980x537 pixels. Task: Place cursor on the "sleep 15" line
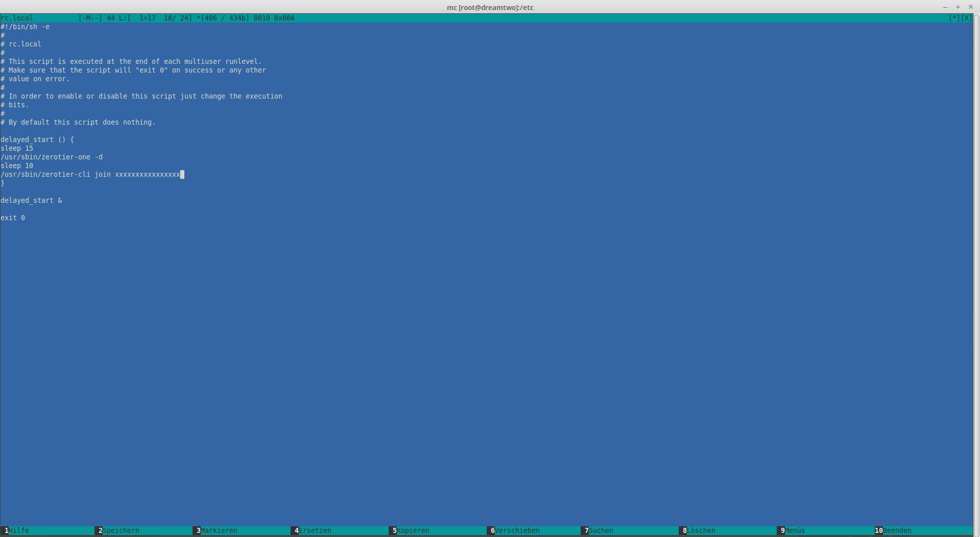click(17, 148)
